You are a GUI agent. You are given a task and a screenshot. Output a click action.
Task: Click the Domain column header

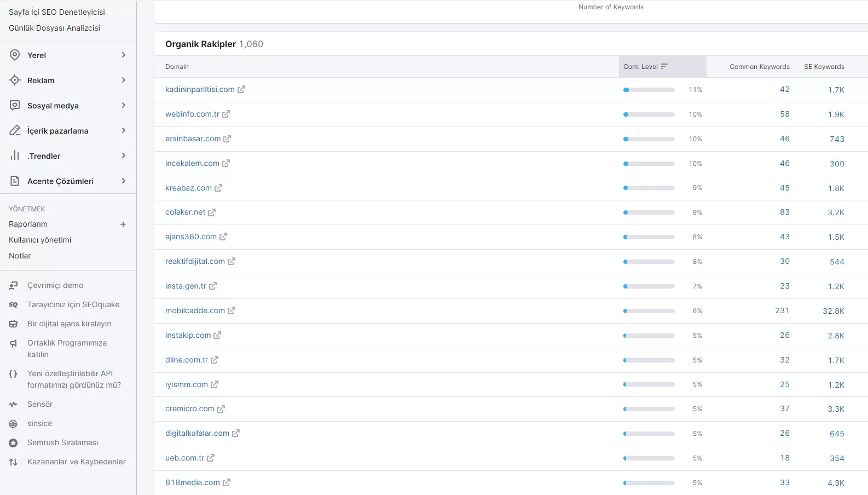point(177,67)
